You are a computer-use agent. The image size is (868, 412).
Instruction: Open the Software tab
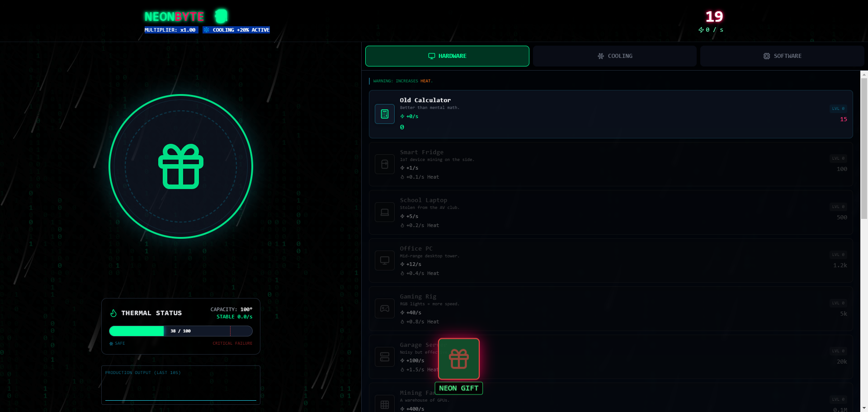782,56
